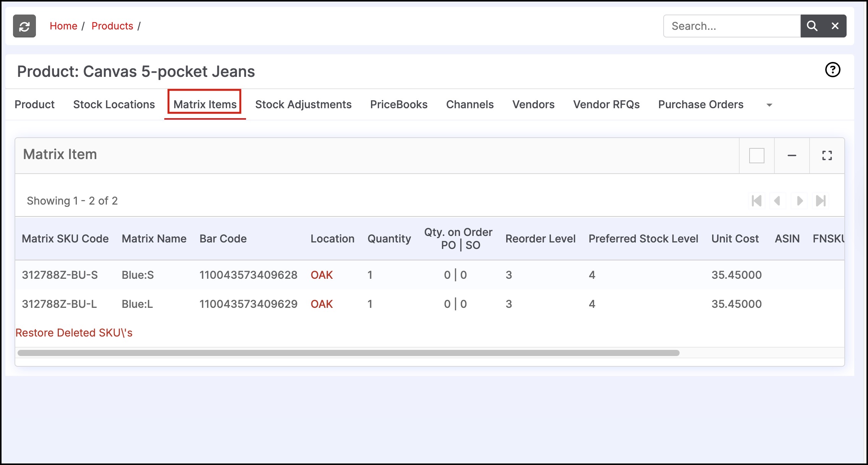Click Restore Deleted SKU's link
Viewport: 868px width, 465px height.
point(74,333)
